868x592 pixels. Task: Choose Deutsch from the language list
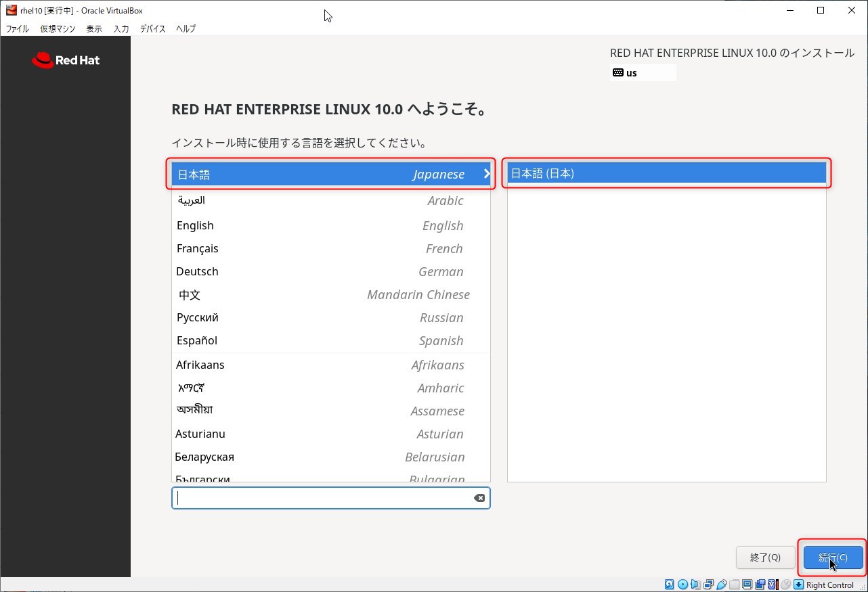197,271
